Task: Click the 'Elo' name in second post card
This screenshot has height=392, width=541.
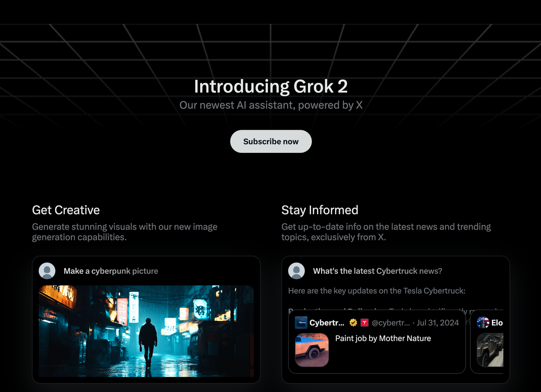Action: click(x=497, y=323)
